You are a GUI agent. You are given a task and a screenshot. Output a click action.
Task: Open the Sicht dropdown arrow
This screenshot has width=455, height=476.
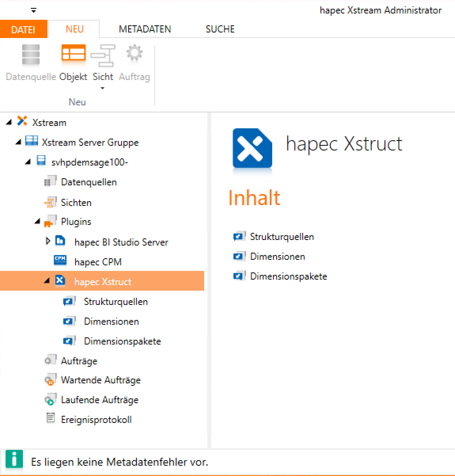coord(102,88)
